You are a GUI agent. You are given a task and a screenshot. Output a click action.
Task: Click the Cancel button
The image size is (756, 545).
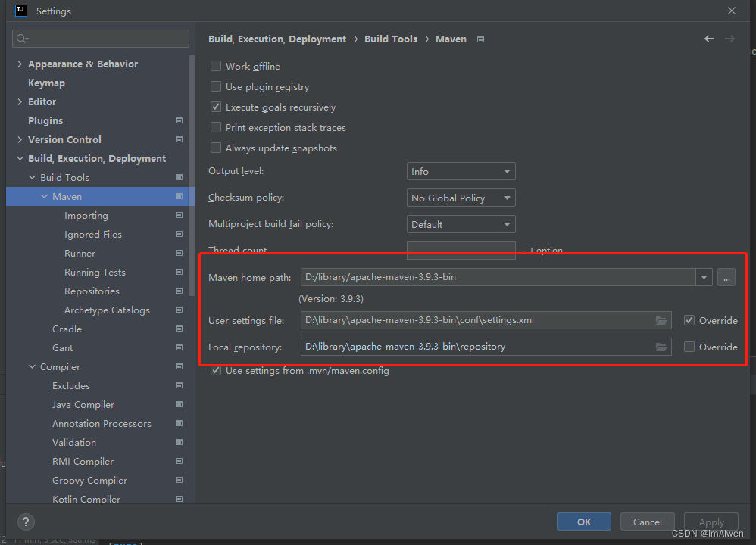[x=647, y=522]
